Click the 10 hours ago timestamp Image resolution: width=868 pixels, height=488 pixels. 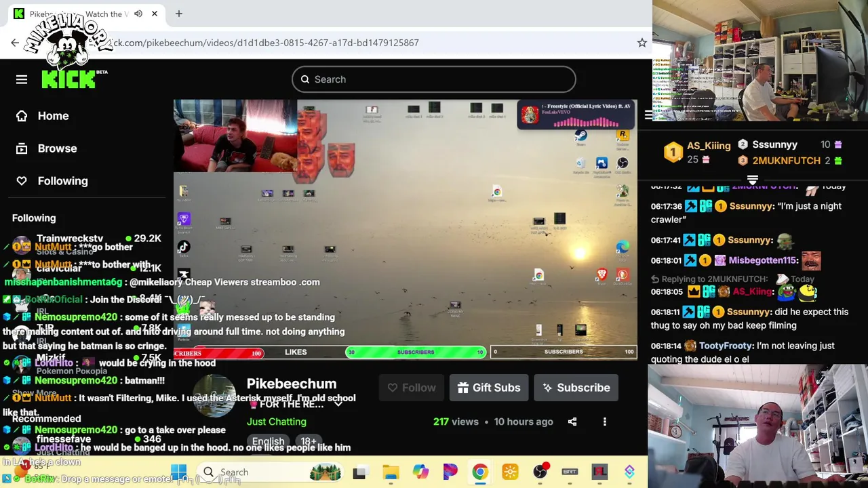tap(524, 422)
